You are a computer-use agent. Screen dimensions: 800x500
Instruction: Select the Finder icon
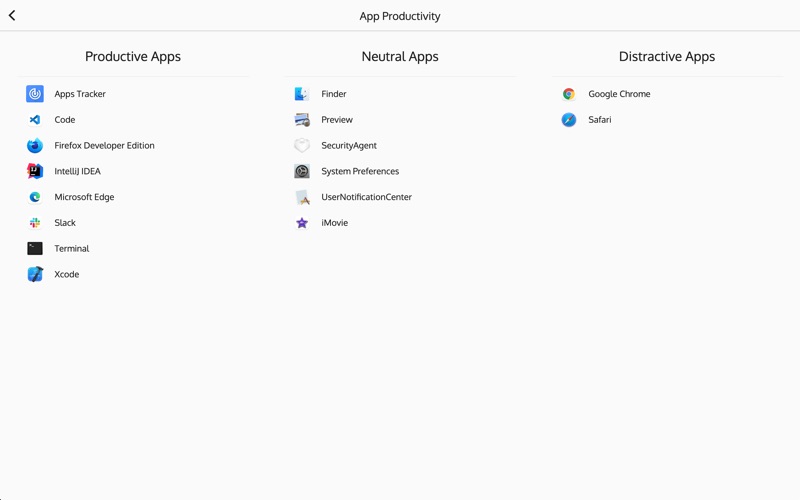(302, 94)
